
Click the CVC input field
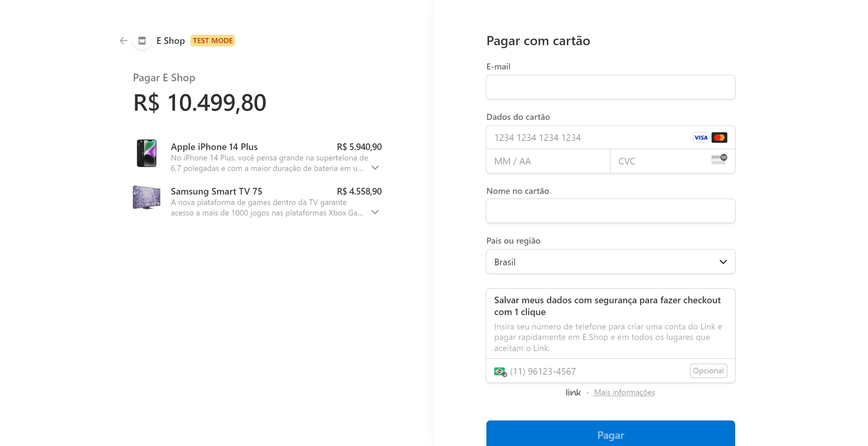pyautogui.click(x=660, y=161)
